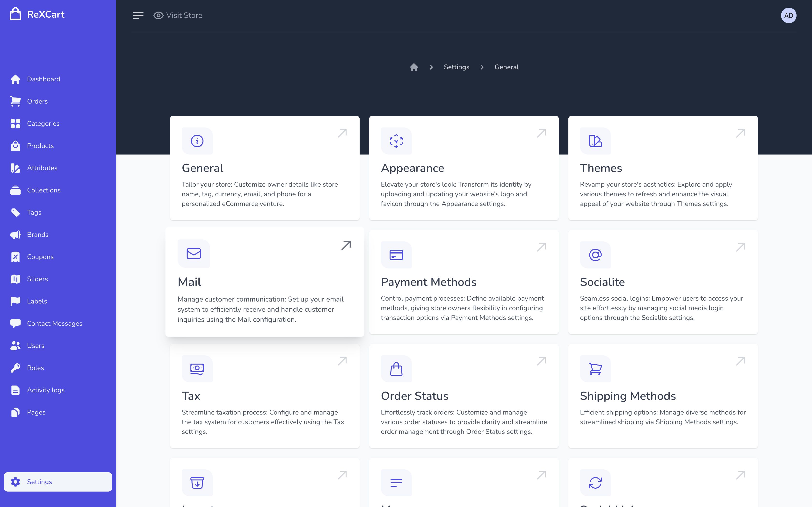The width and height of the screenshot is (812, 507).
Task: Click the Order Status bag icon
Action: coord(396,369)
